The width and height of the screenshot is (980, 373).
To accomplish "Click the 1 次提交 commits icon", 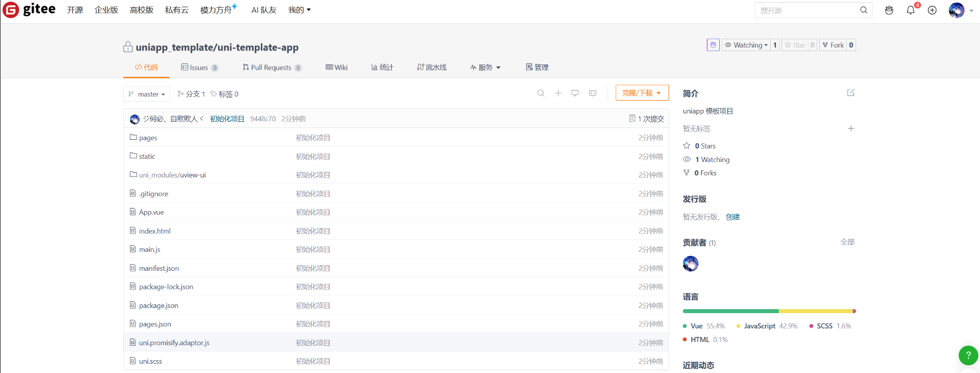I will tap(633, 119).
